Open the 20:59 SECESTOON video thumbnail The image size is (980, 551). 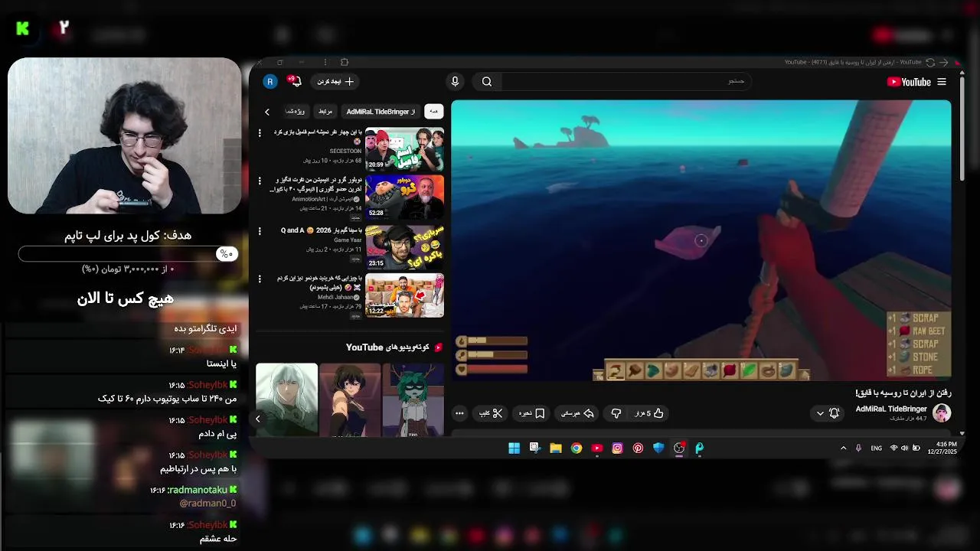coord(404,149)
